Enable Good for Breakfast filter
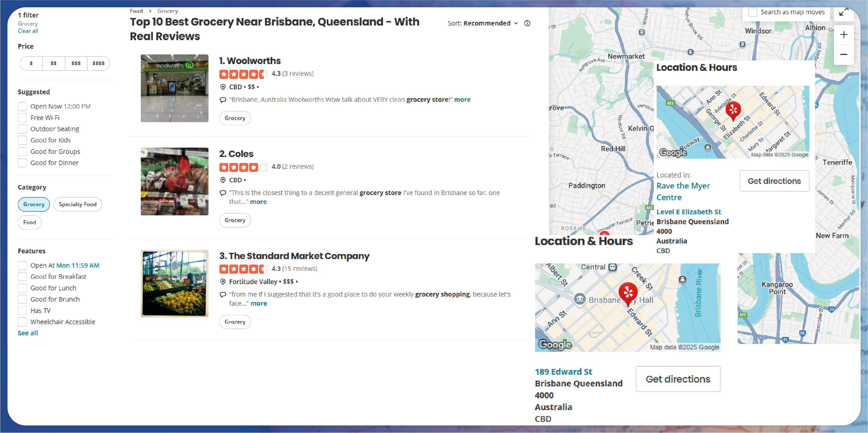The width and height of the screenshot is (868, 433). pyautogui.click(x=22, y=277)
